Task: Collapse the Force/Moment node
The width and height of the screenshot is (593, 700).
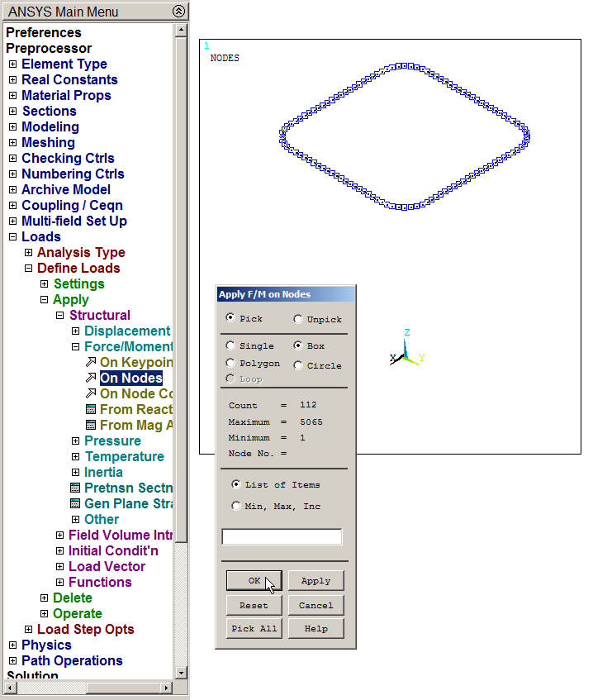Action: point(75,346)
